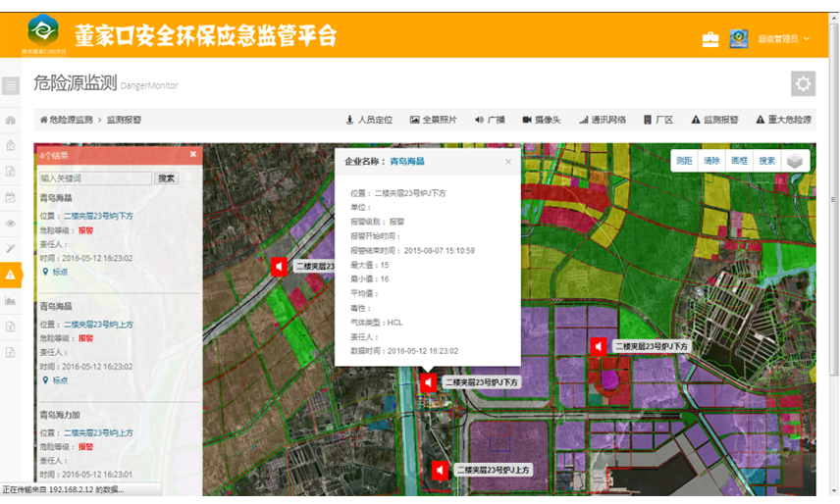Select the warning triangle sidebar icon
840x504 pixels.
(x=11, y=275)
